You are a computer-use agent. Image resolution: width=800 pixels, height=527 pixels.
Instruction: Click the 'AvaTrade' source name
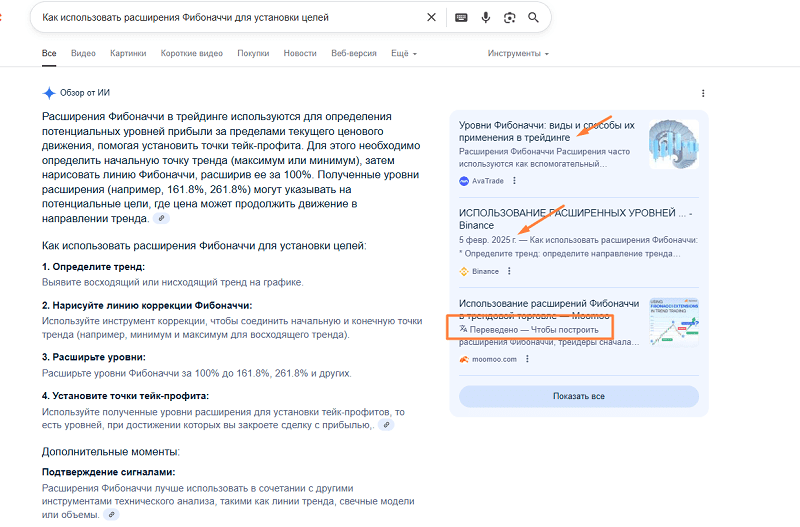coord(488,181)
